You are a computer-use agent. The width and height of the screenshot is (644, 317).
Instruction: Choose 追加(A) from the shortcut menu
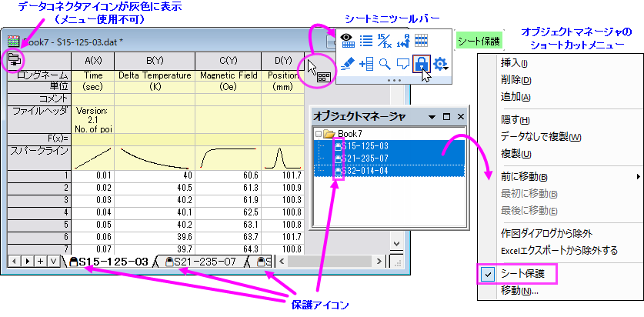coord(561,97)
